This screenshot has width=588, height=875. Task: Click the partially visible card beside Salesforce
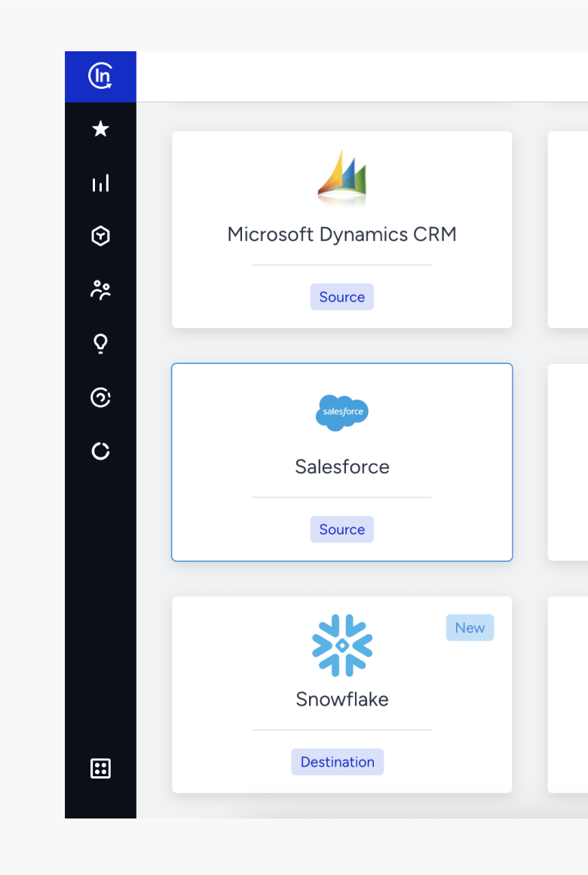point(568,462)
